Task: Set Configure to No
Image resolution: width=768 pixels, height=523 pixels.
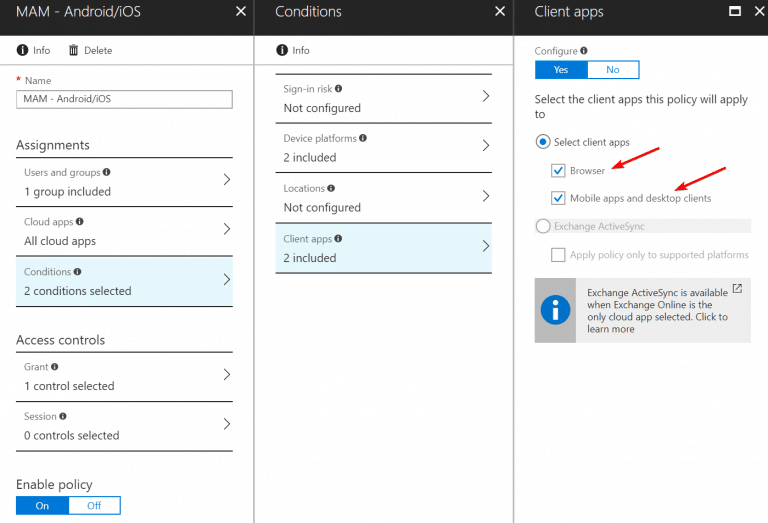Action: [x=612, y=70]
